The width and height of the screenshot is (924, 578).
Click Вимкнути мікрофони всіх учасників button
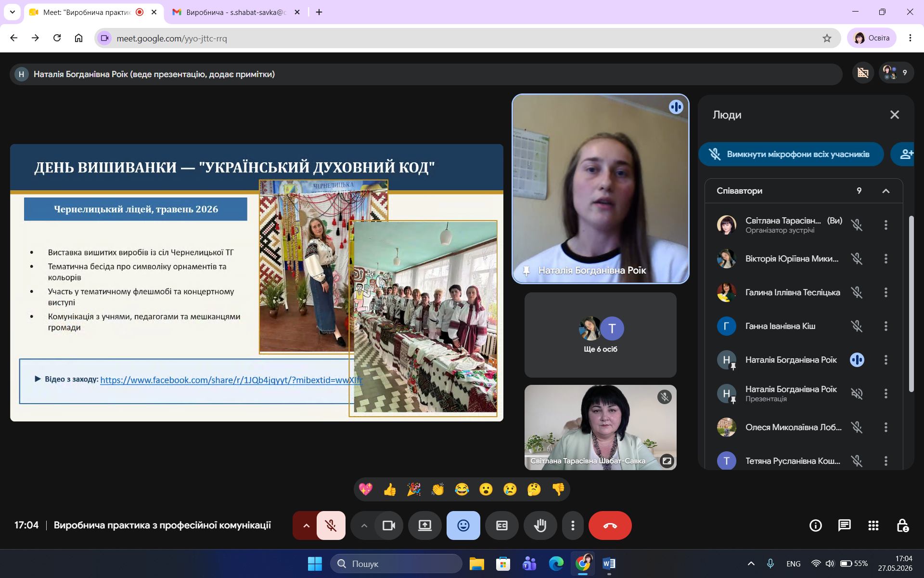pyautogui.click(x=791, y=154)
